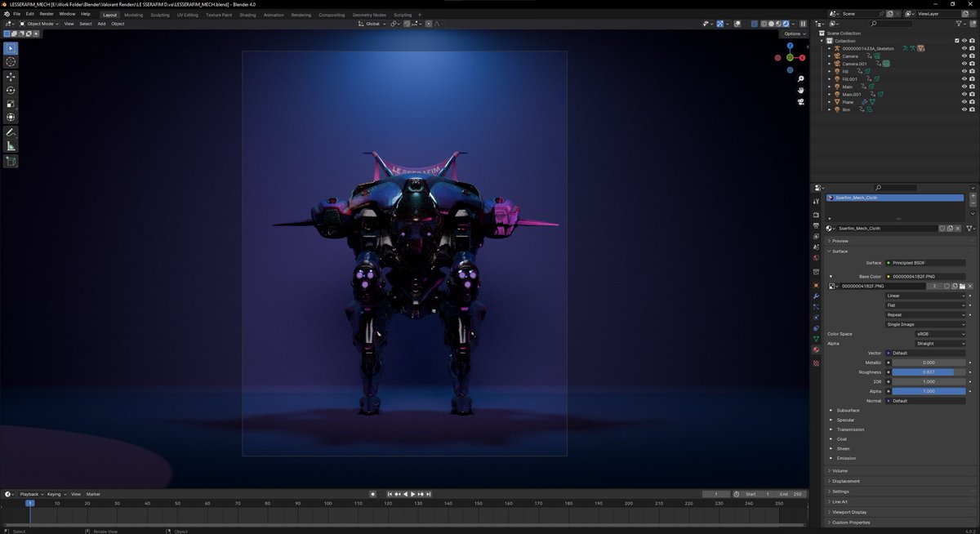Expand the Plane item in outliner
This screenshot has width=980, height=534.
coord(829,102)
